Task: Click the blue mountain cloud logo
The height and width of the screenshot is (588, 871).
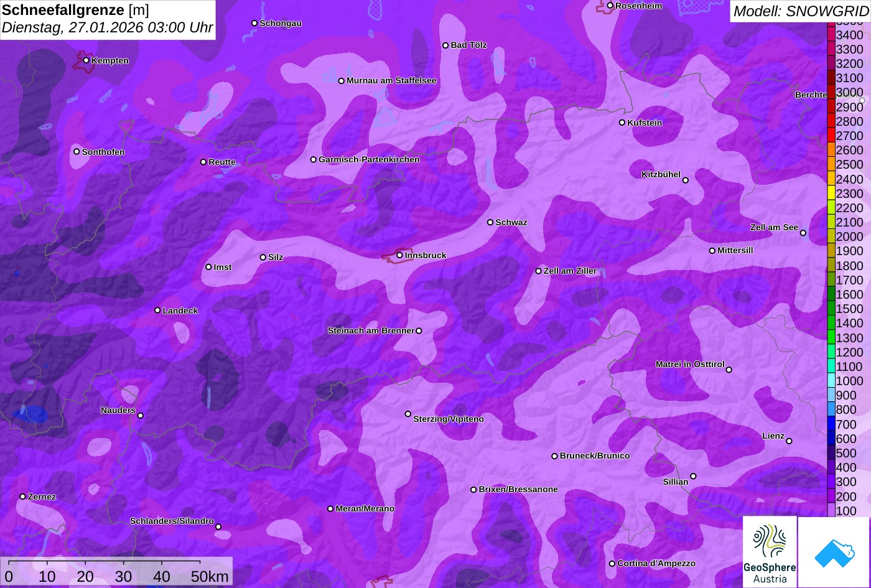Action: pos(834,552)
